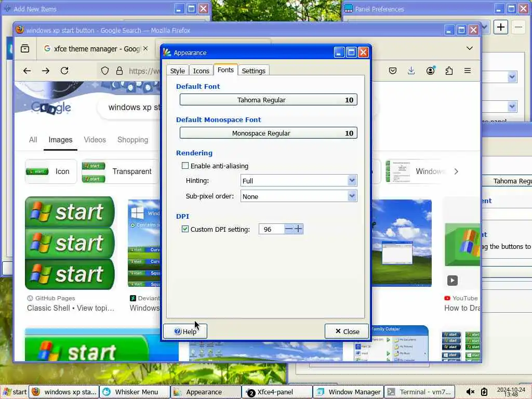
Task: Open first dropdown in Panel Preferences window
Action: pos(512,77)
